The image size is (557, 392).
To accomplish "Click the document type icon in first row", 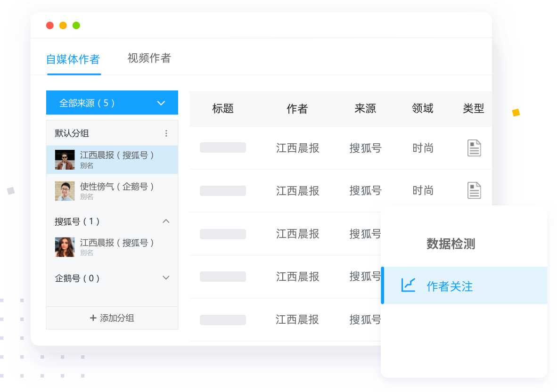I will click(474, 148).
